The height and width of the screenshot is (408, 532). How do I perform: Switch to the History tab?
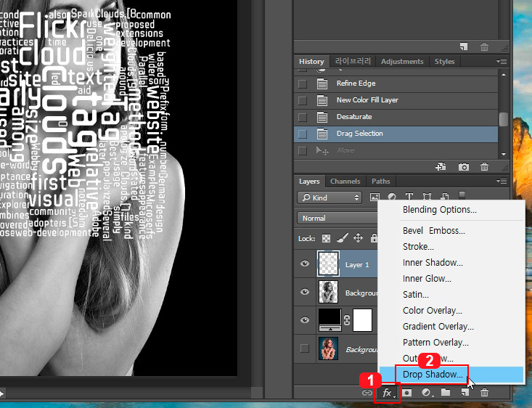tap(311, 62)
